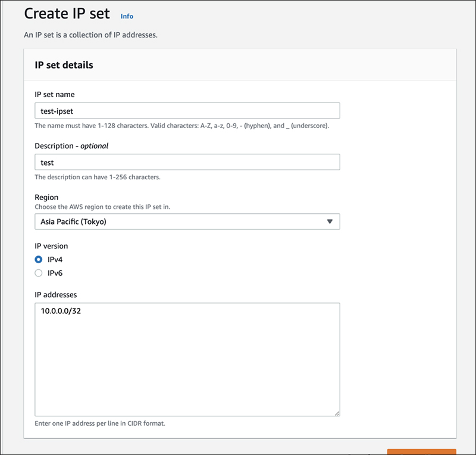Open the Info link beside the title
476x455 pixels.
coord(127,16)
